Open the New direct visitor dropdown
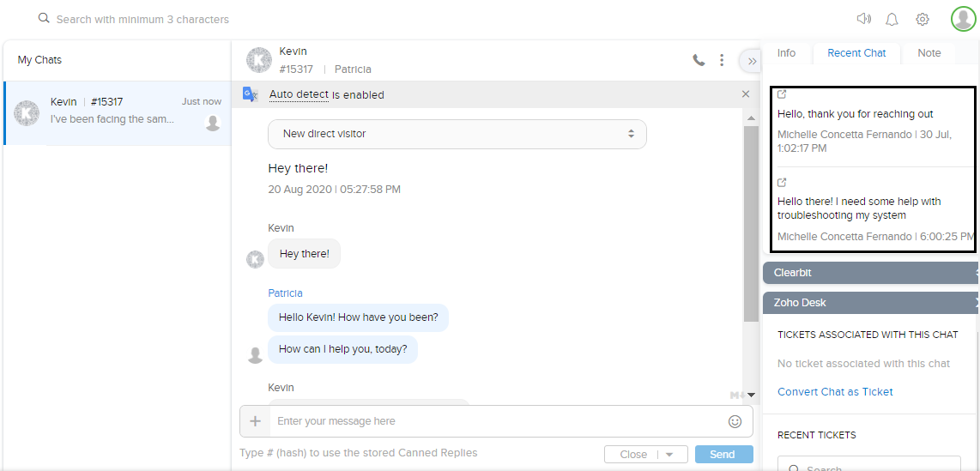This screenshot has height=471, width=980. pyautogui.click(x=457, y=134)
